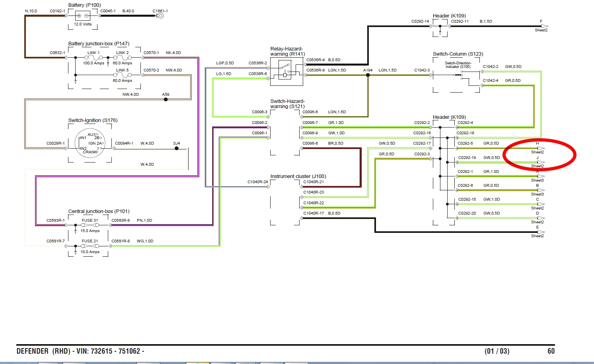Click the A59 splice junction dot
The width and height of the screenshot is (594, 364).
(x=166, y=99)
